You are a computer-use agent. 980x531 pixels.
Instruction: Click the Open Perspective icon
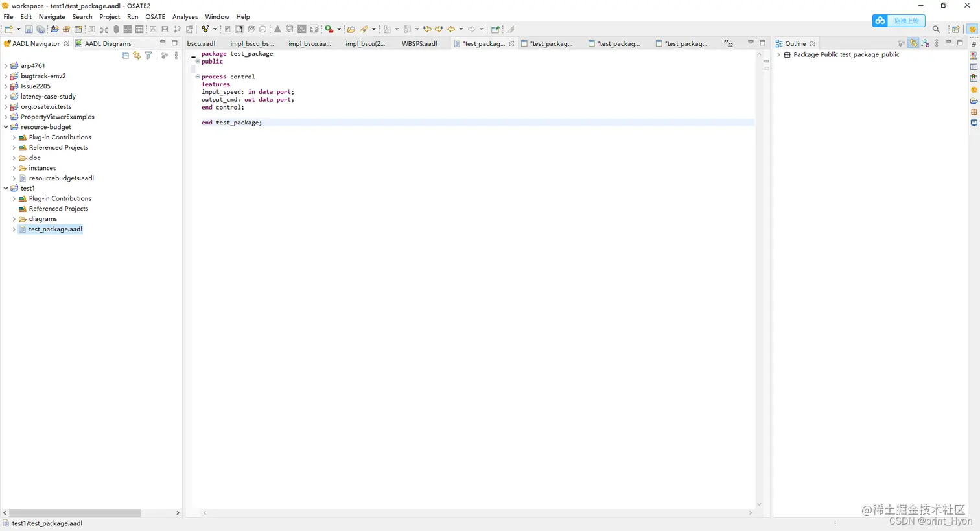[x=956, y=29]
